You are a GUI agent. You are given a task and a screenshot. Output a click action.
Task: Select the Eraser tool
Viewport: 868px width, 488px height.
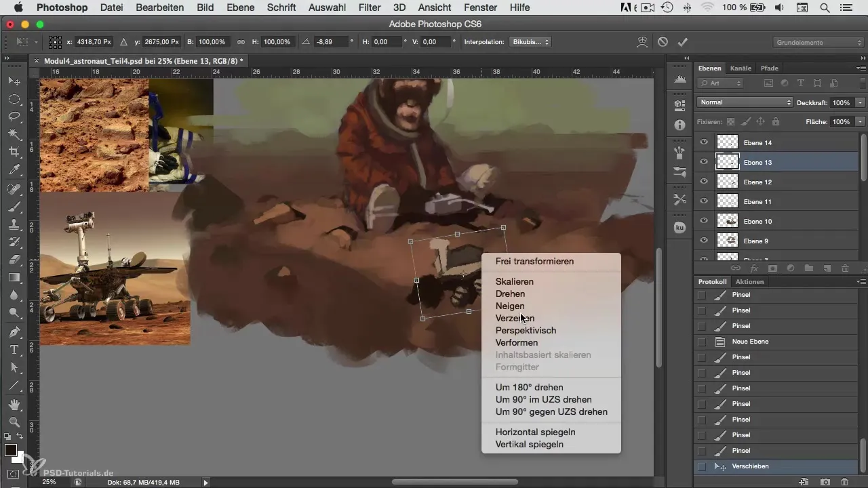click(14, 260)
